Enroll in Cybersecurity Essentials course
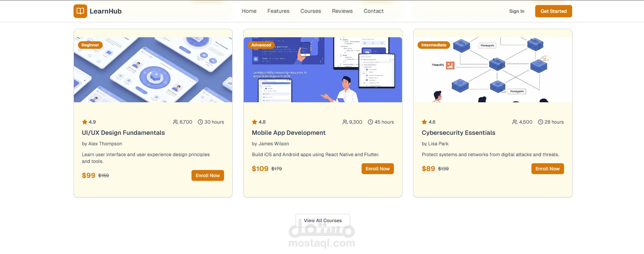The width and height of the screenshot is (644, 254). (x=547, y=169)
